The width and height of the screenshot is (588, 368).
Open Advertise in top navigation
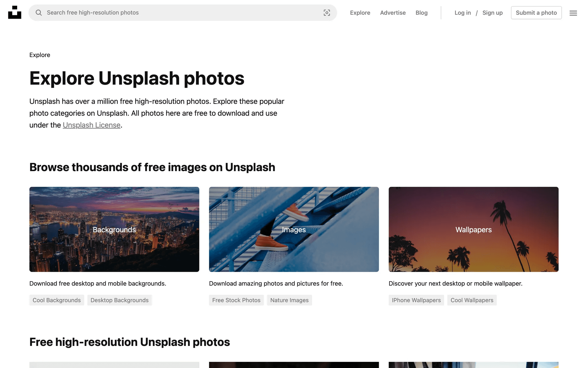pyautogui.click(x=393, y=13)
